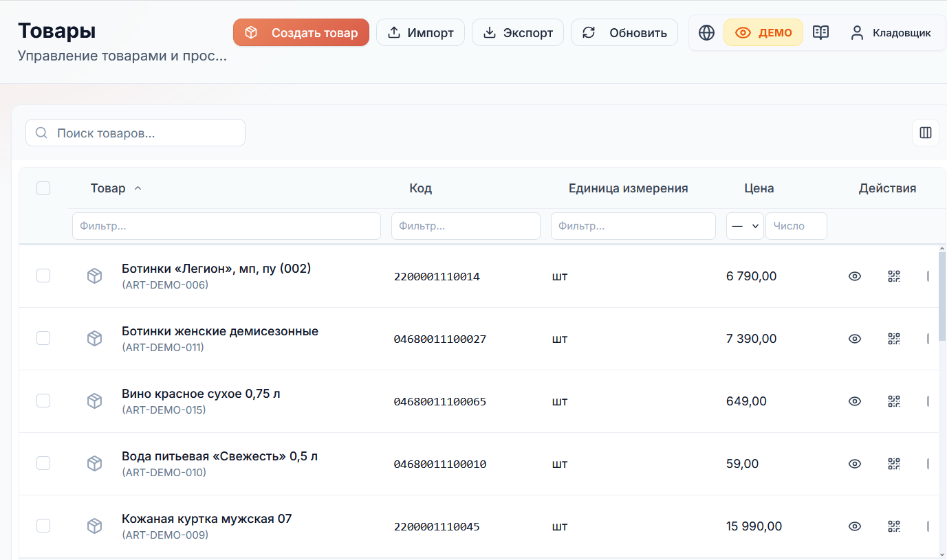Click the Цена column header
The width and height of the screenshot is (947, 560).
click(759, 188)
